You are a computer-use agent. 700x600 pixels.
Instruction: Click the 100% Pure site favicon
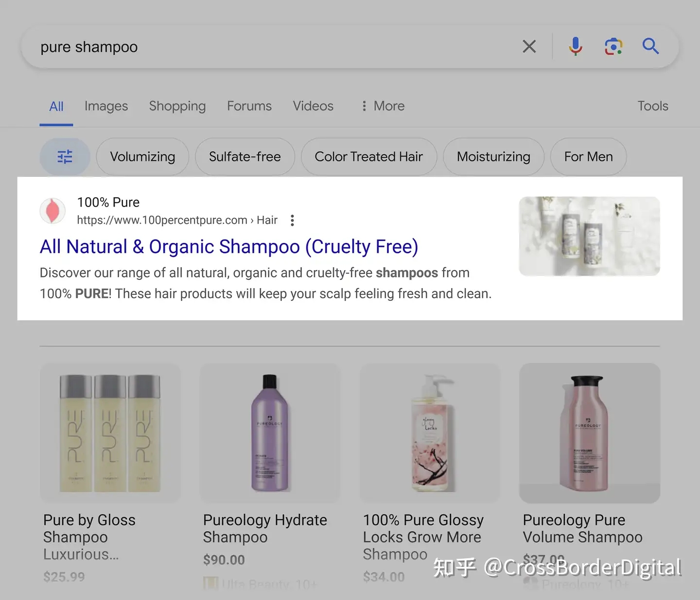pyautogui.click(x=52, y=211)
